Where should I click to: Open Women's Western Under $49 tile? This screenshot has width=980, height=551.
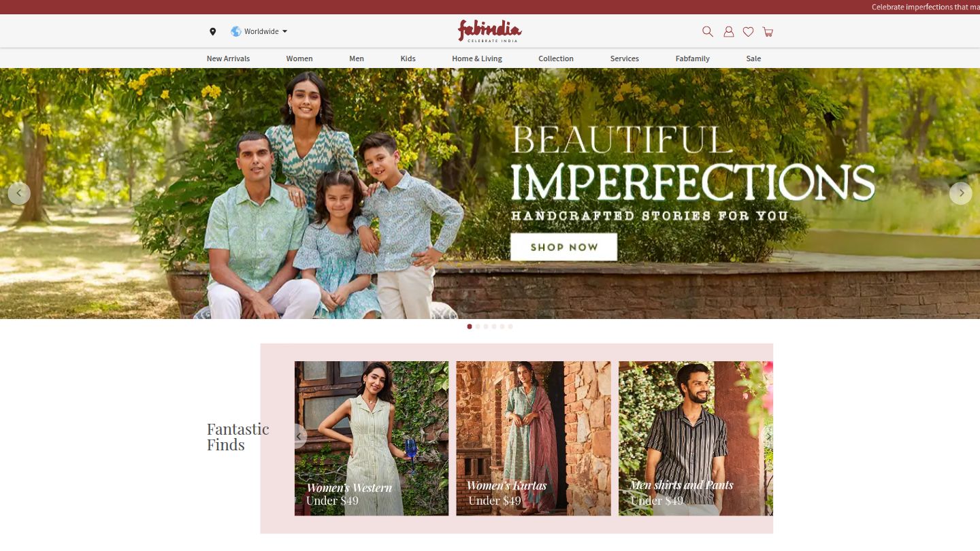point(372,438)
